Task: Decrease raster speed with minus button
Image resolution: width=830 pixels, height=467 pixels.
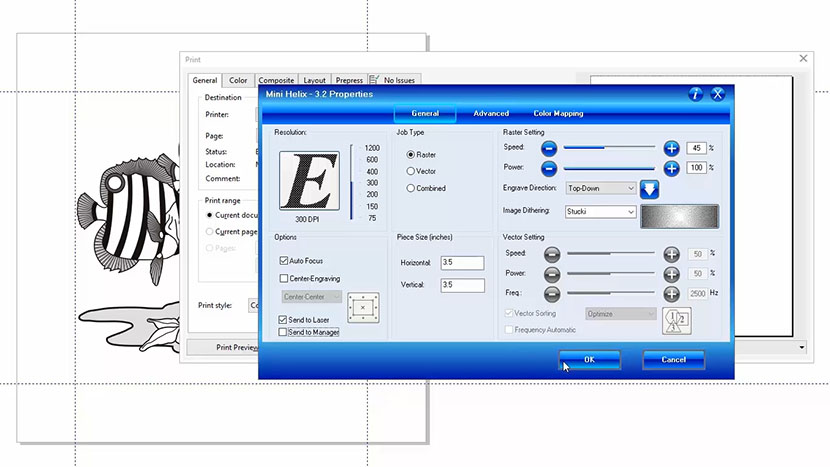Action: click(549, 147)
